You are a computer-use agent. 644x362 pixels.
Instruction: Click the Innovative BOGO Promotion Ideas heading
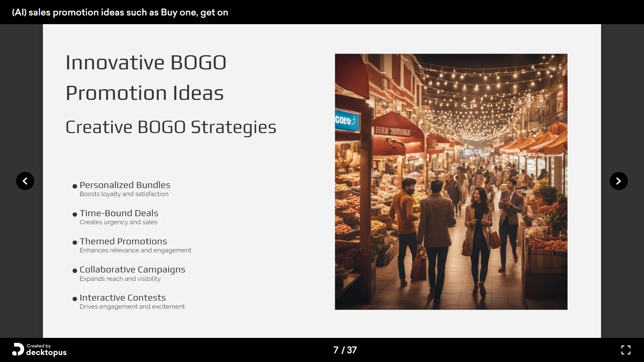(146, 77)
